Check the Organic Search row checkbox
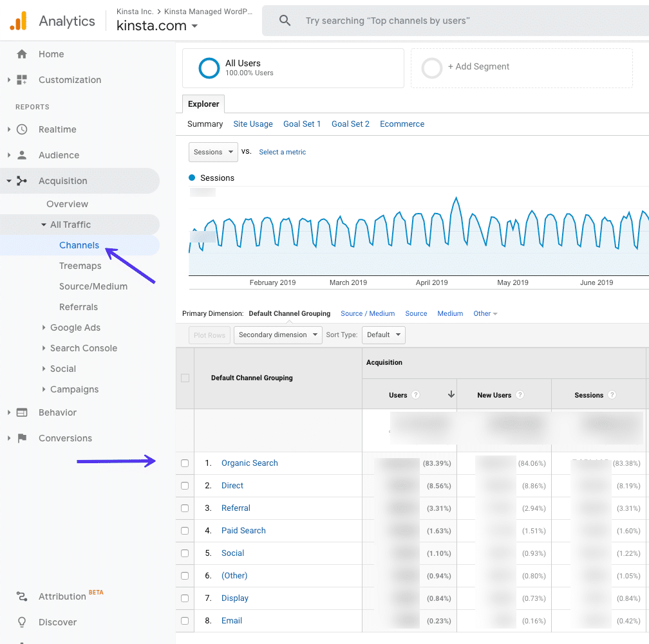Image resolution: width=649 pixels, height=644 pixels. (185, 463)
